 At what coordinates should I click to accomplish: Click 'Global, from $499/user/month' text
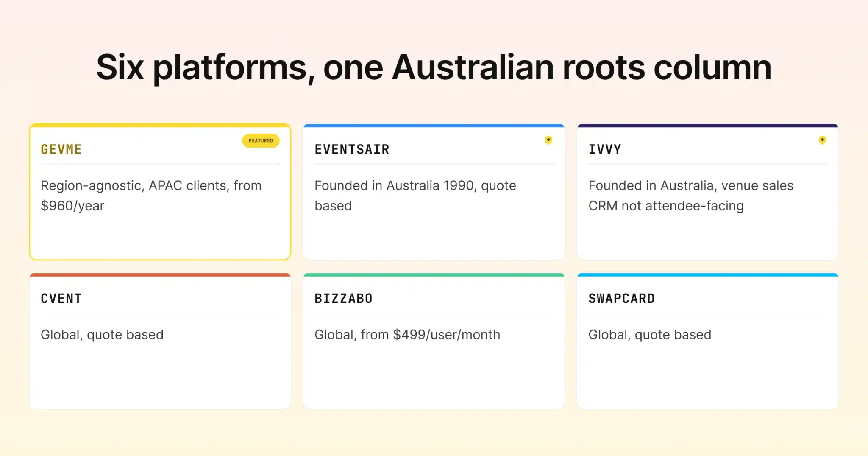click(407, 335)
